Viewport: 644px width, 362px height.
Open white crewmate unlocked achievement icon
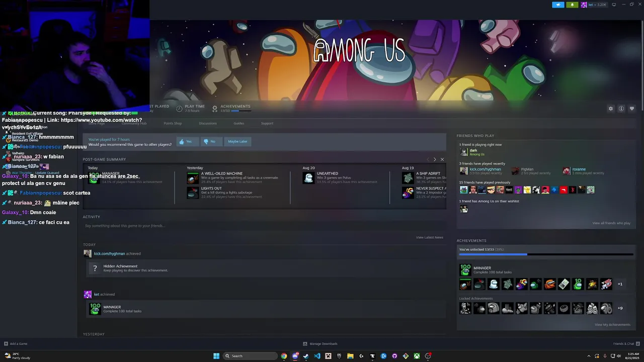494,284
